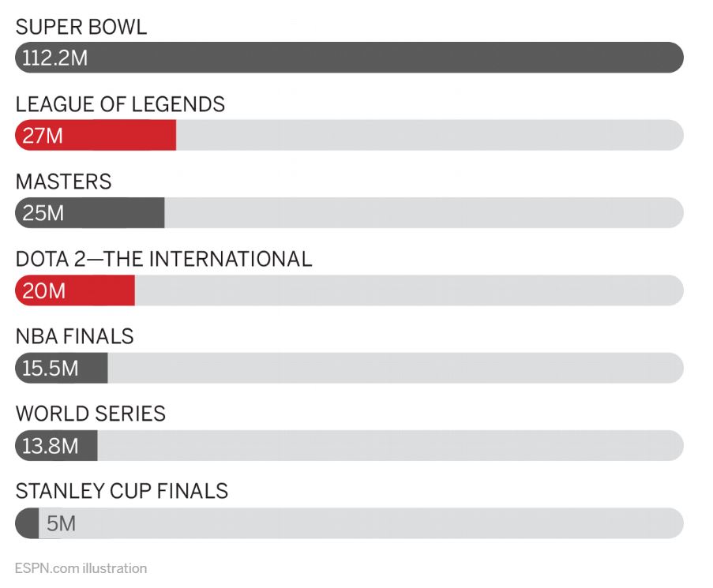Viewport: 713px width, 588px height.
Task: Select the dark 13.8M bar segment
Action: pyautogui.click(x=56, y=446)
